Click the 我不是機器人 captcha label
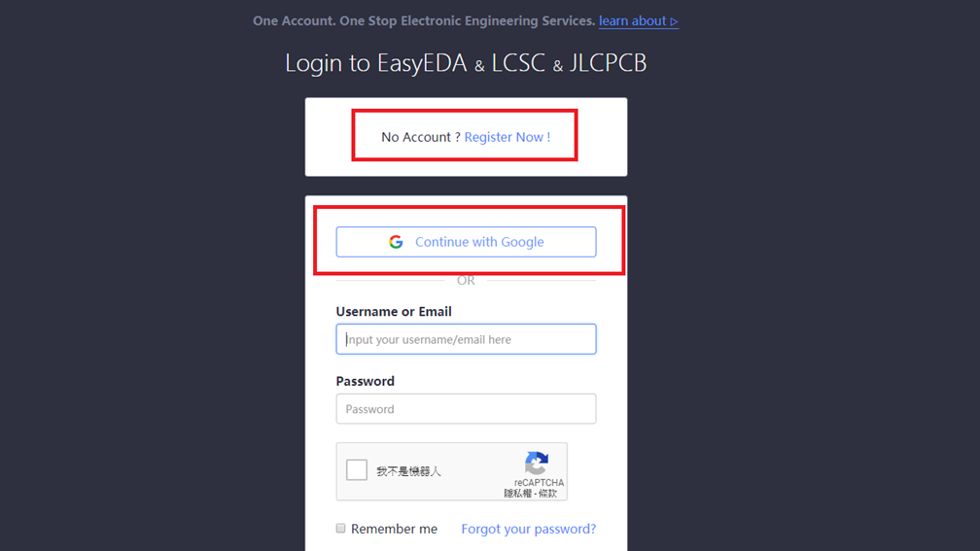The width and height of the screenshot is (980, 551). (x=408, y=471)
